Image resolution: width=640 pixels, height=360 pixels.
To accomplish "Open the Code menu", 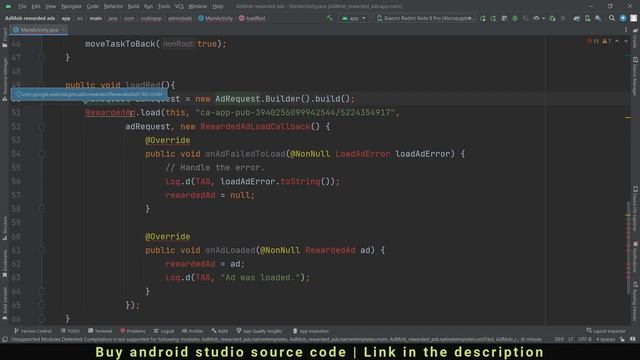I will click(92, 7).
